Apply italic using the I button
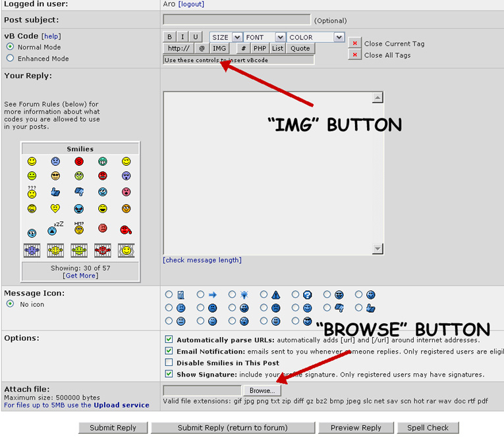 (182, 38)
